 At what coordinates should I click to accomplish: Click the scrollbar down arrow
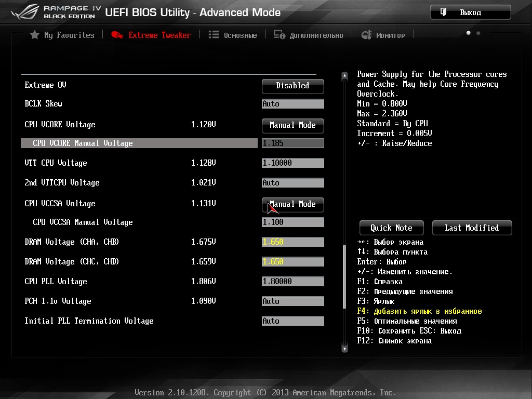[x=344, y=349]
